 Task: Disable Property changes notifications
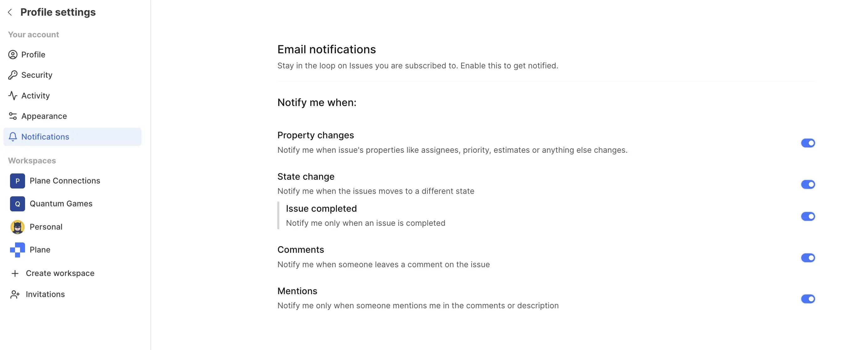pos(808,143)
